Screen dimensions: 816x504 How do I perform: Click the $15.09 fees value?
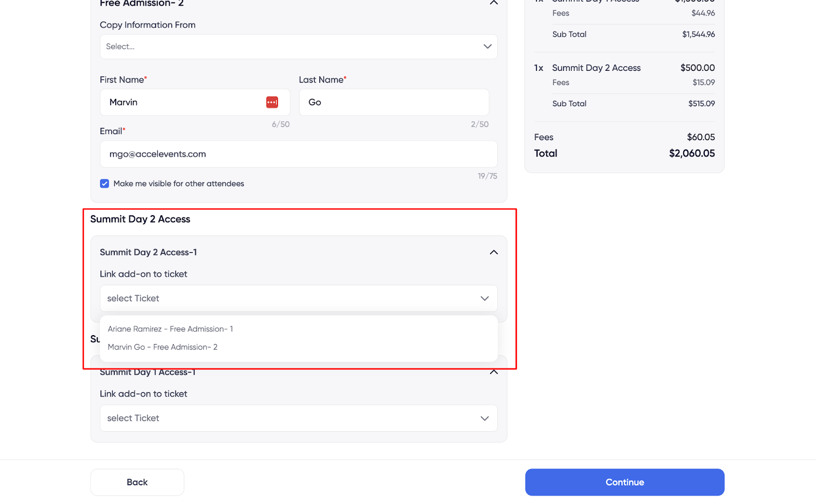pyautogui.click(x=704, y=83)
